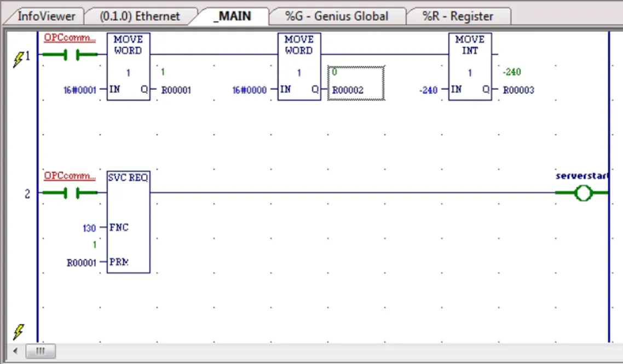Viewport: 623px width, 364px height.
Task: Select R00001 at the first MOVE WORD output
Action: [176, 90]
